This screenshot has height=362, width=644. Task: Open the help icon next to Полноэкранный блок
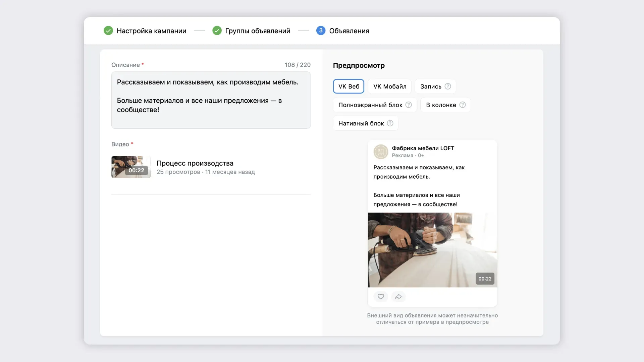(x=409, y=105)
